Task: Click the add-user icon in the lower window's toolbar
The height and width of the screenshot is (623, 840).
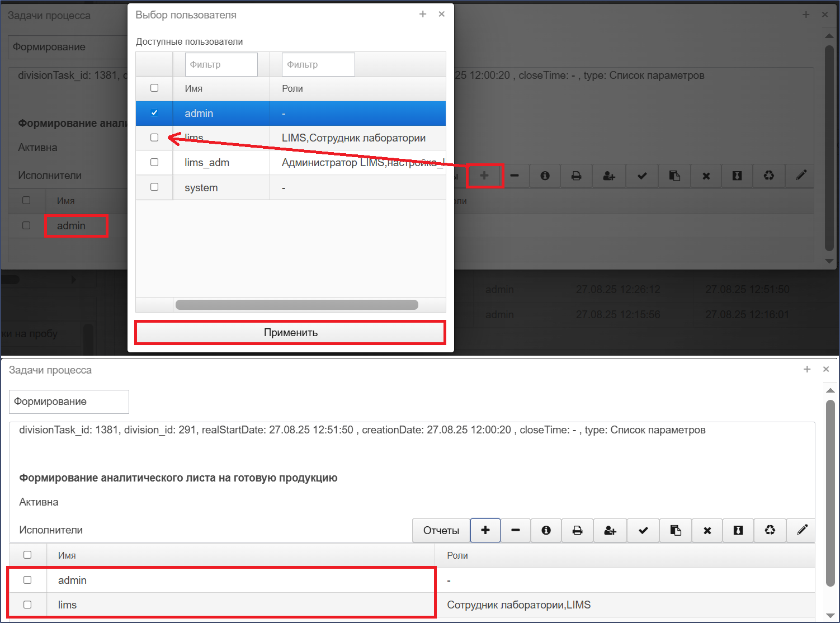Action: [610, 530]
